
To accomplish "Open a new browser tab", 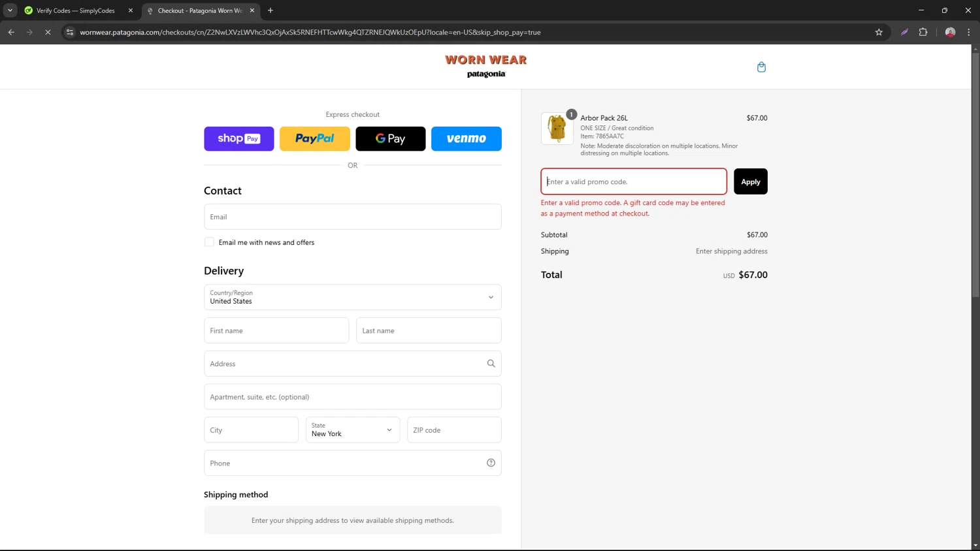I will tap(270, 10).
